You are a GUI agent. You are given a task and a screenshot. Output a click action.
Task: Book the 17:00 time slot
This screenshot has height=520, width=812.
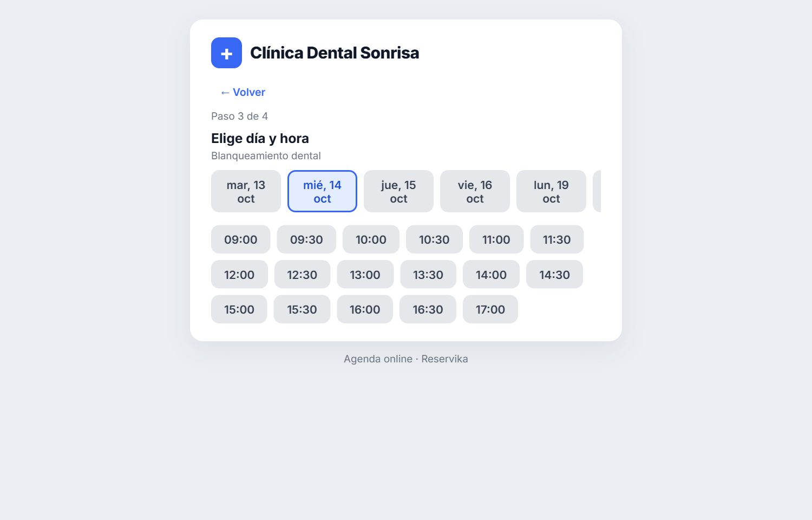click(490, 309)
